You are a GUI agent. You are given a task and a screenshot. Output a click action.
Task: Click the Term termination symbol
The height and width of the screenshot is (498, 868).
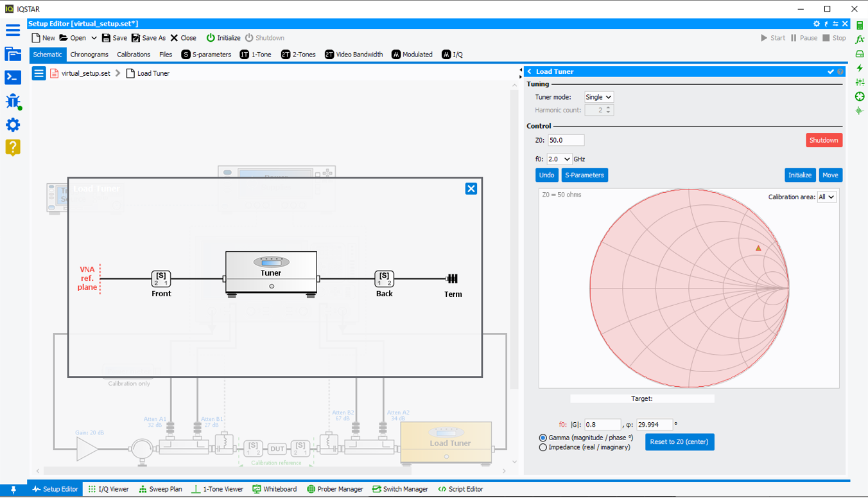tap(452, 279)
